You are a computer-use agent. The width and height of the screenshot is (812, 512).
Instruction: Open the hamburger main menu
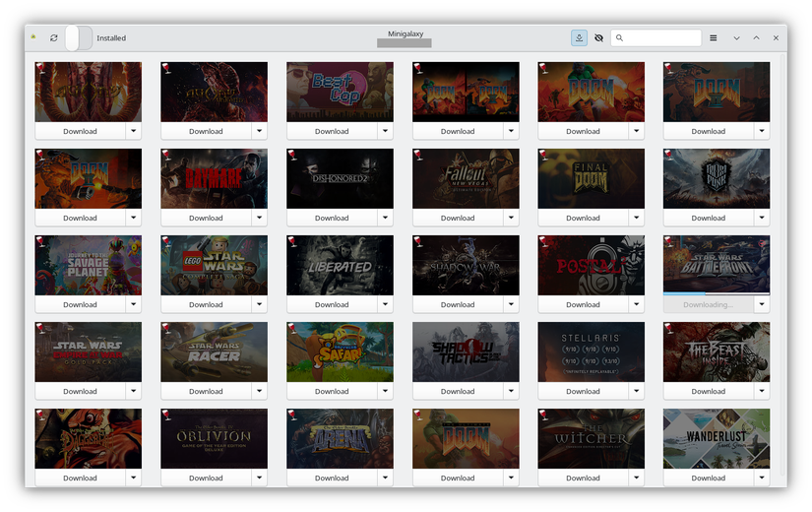point(714,37)
